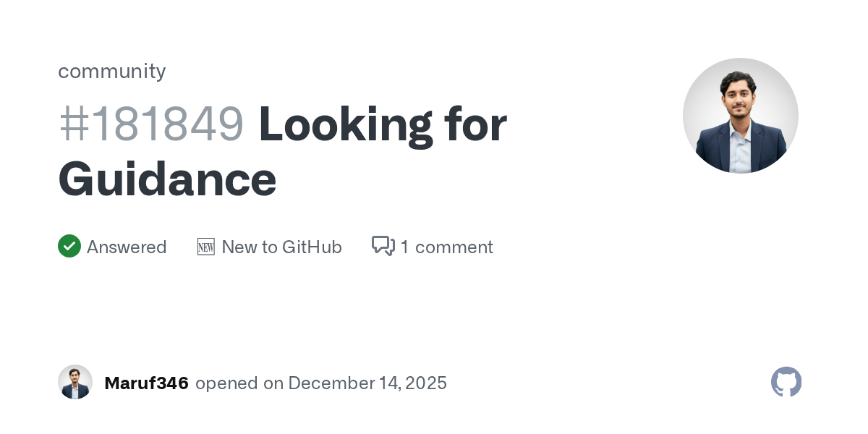868x434 pixels.
Task: Open the "New to GitHub" category label
Action: (281, 247)
